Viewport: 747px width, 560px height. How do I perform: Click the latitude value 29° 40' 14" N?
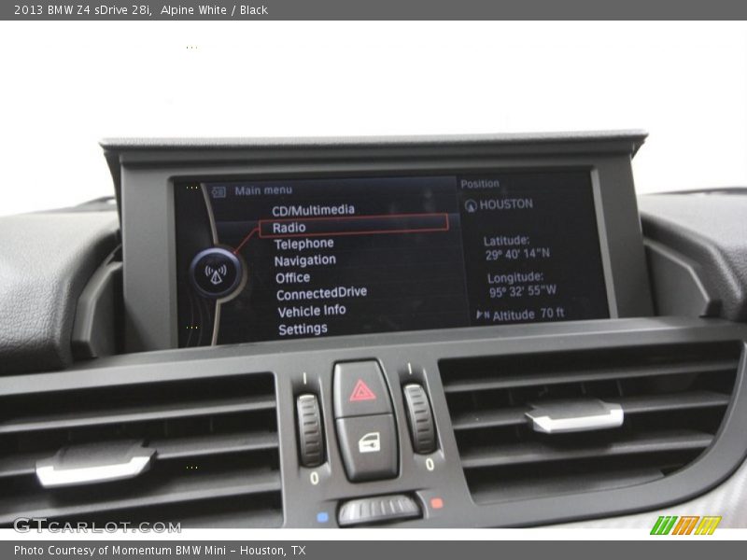[517, 254]
